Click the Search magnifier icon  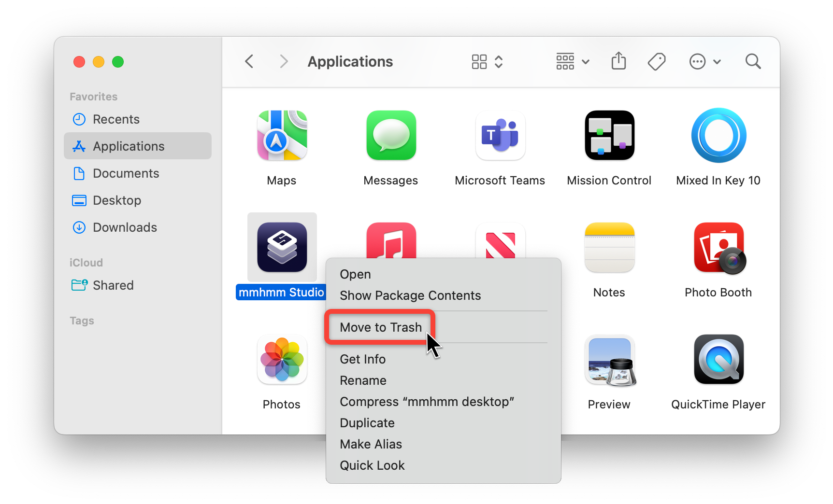pos(753,62)
